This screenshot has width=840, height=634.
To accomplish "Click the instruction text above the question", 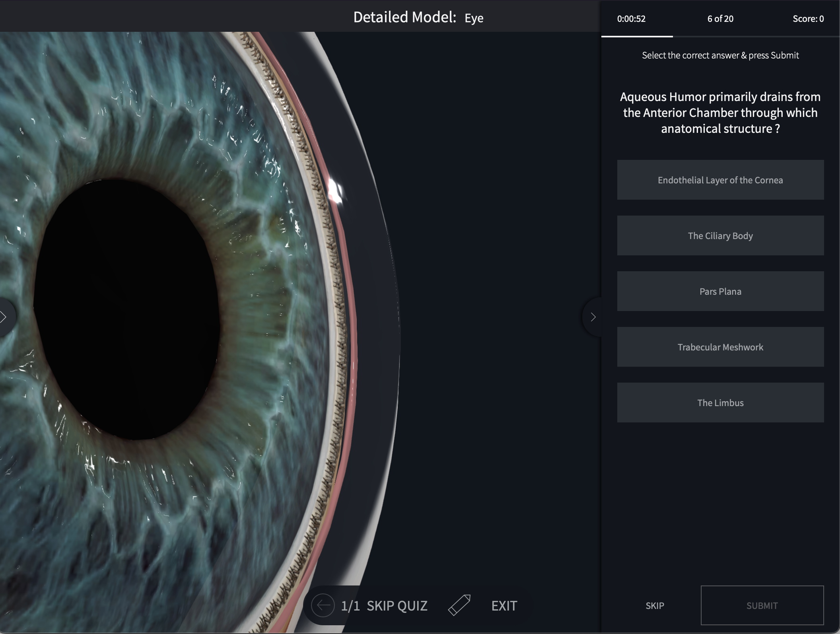I will (720, 55).
